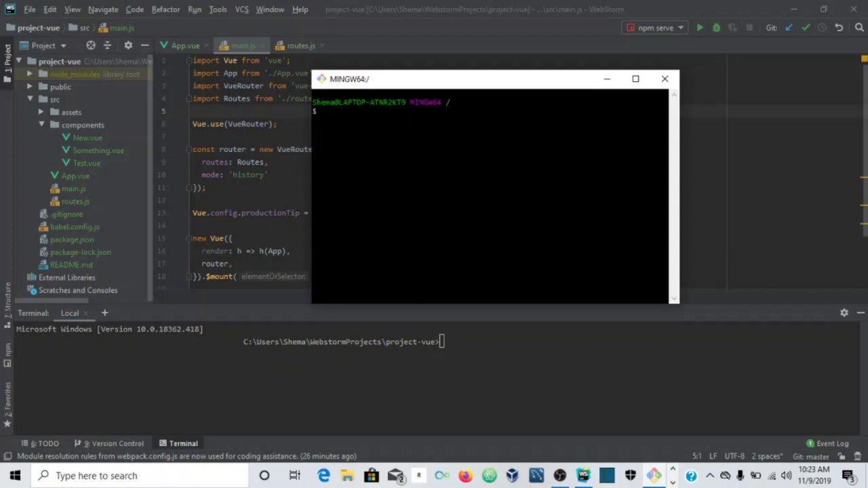Click the LF line separator indicator
868x488 pixels.
(713, 456)
